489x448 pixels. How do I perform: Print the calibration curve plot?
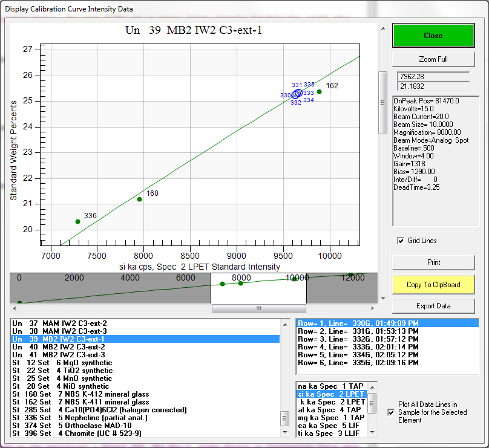tap(433, 262)
